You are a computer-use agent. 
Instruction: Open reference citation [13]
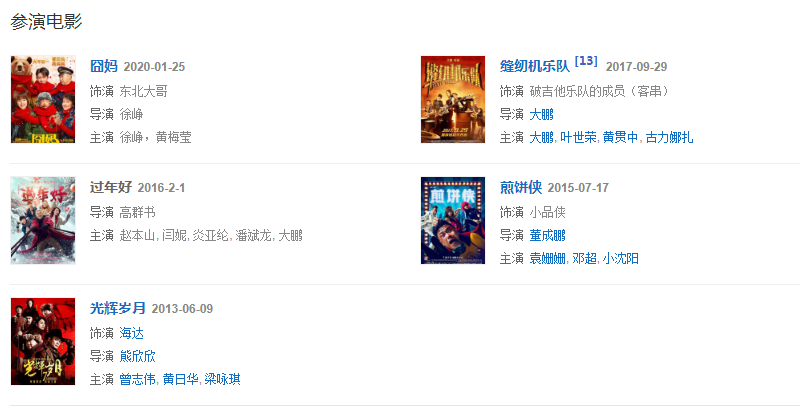[586, 61]
